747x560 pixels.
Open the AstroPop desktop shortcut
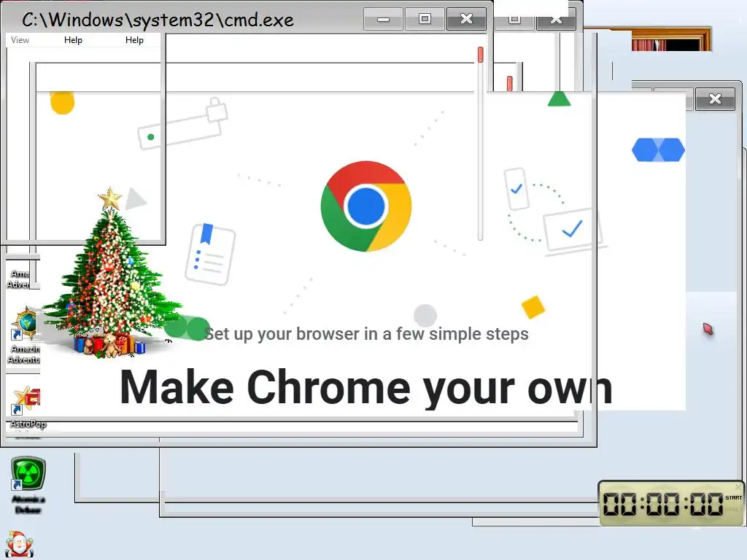click(26, 407)
